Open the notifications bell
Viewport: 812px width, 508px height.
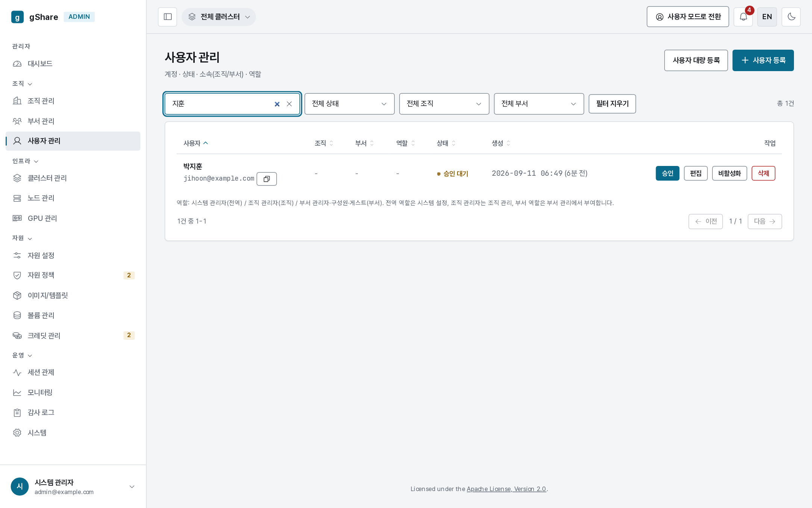[x=743, y=17]
